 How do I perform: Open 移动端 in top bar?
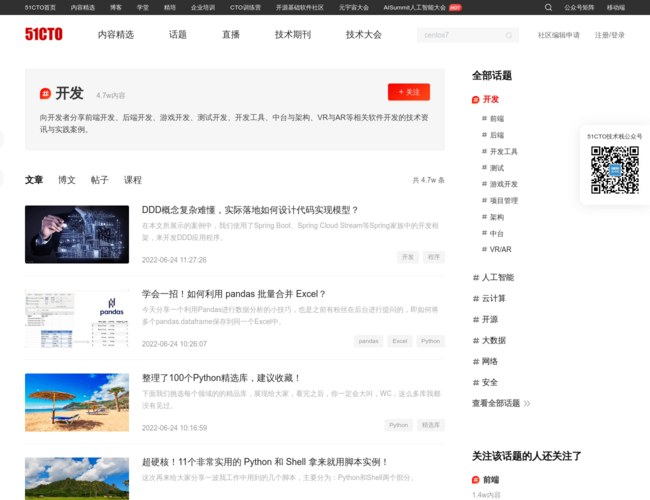point(616,7)
